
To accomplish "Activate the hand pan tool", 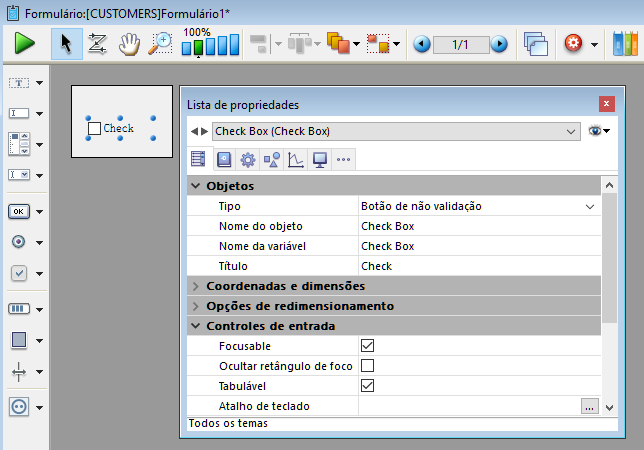I will click(x=128, y=44).
